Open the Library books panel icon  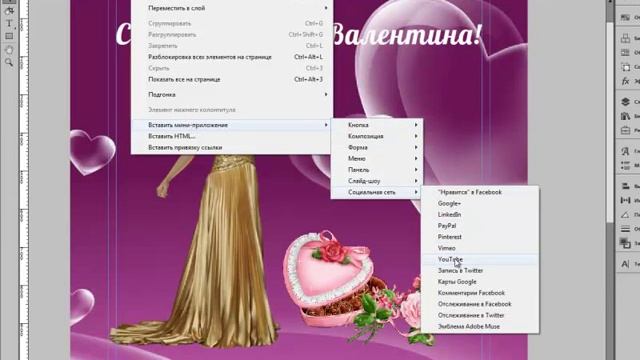point(625,116)
